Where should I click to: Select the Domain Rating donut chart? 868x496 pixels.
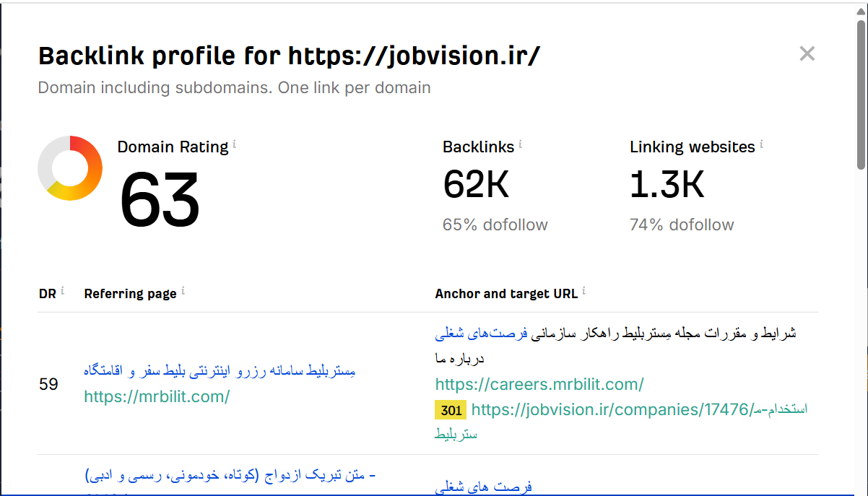pos(70,167)
